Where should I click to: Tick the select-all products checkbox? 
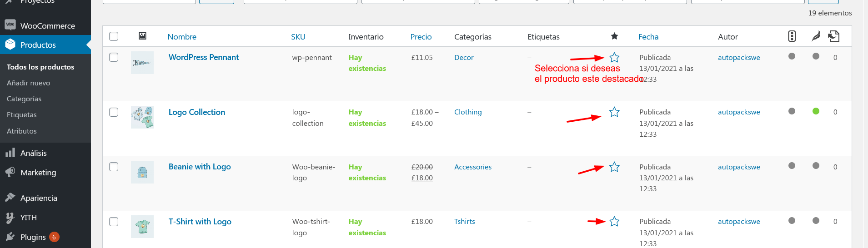click(x=114, y=36)
